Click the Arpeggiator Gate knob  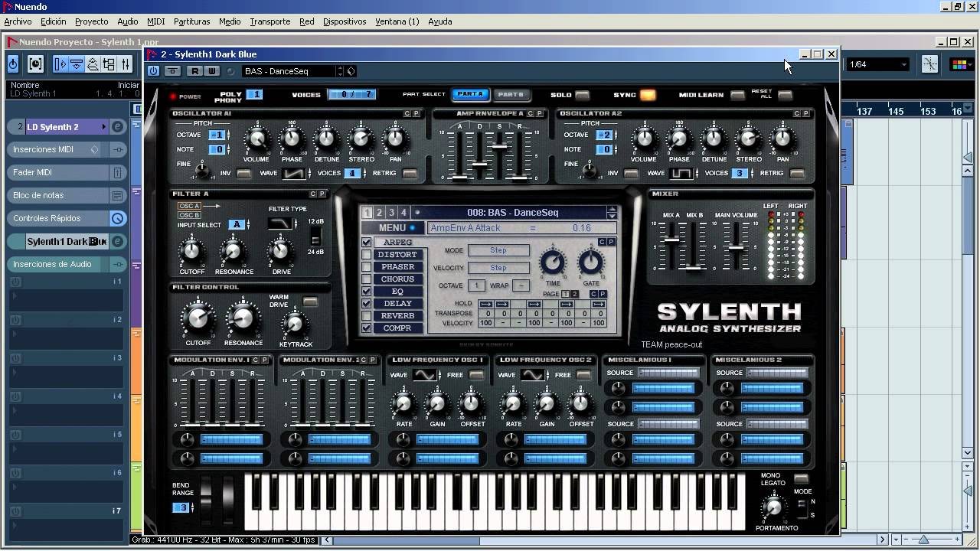[x=590, y=262]
